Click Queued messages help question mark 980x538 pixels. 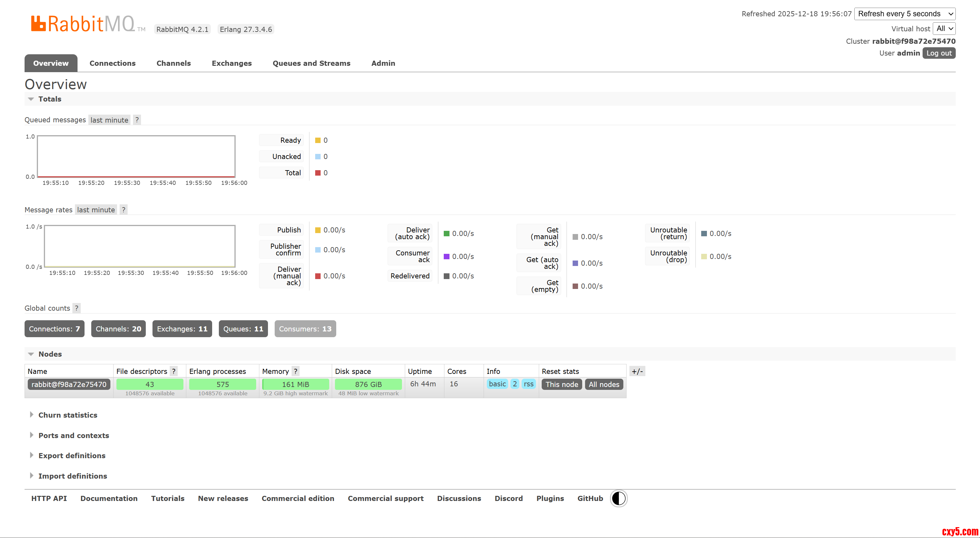pos(137,120)
